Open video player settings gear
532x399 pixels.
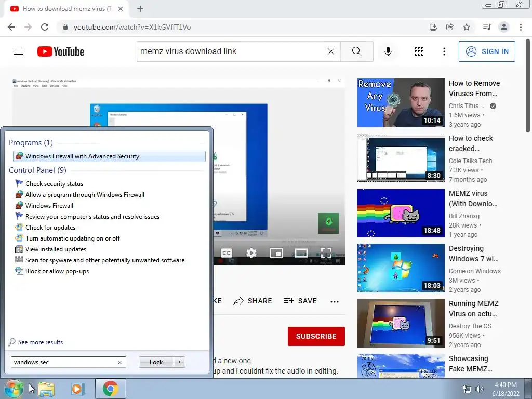pos(251,253)
